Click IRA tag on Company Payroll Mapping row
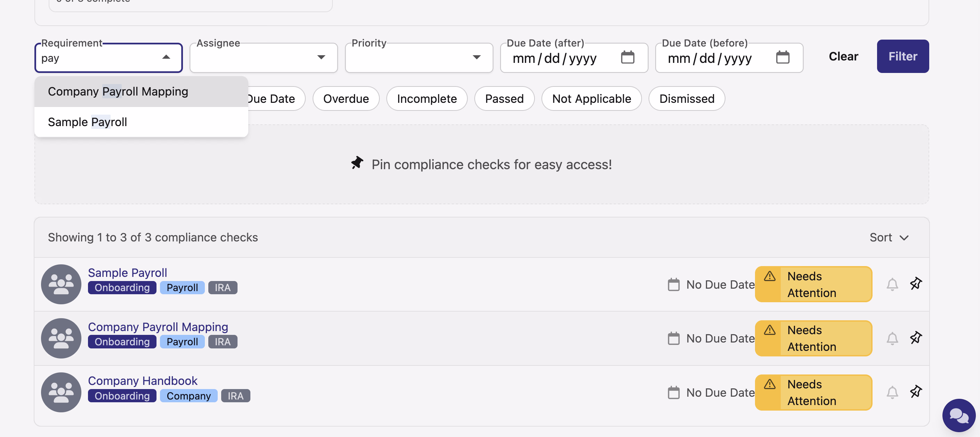Viewport: 980px width, 437px height. [x=223, y=341]
